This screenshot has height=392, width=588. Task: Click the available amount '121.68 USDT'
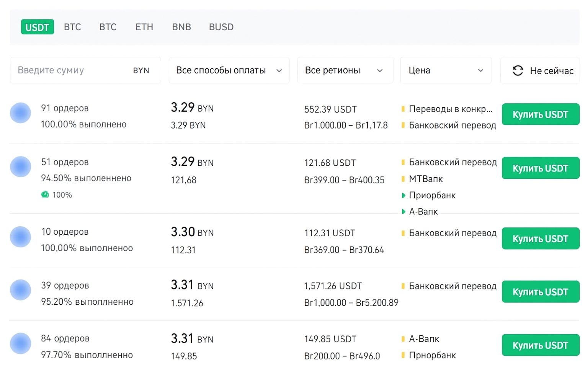point(330,163)
